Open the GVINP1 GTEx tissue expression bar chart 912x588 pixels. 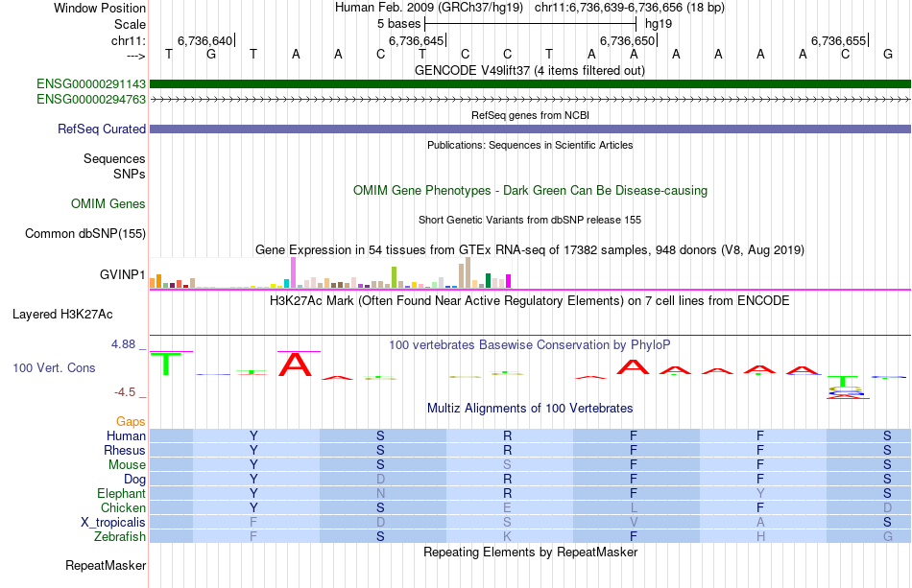click(x=330, y=273)
